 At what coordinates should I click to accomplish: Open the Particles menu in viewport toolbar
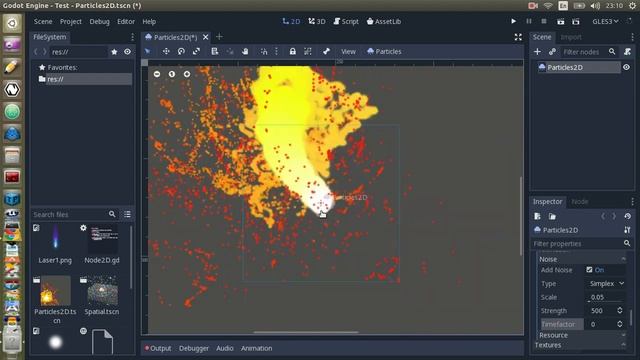pos(384,51)
